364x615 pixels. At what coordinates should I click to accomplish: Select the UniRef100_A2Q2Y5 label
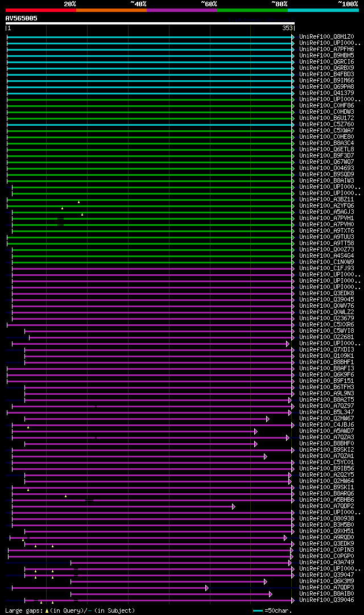[x=326, y=476]
